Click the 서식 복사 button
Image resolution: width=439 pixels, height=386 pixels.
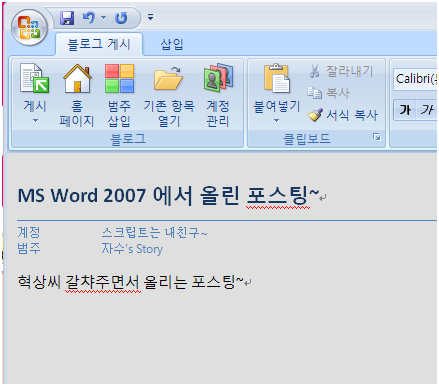click(343, 115)
